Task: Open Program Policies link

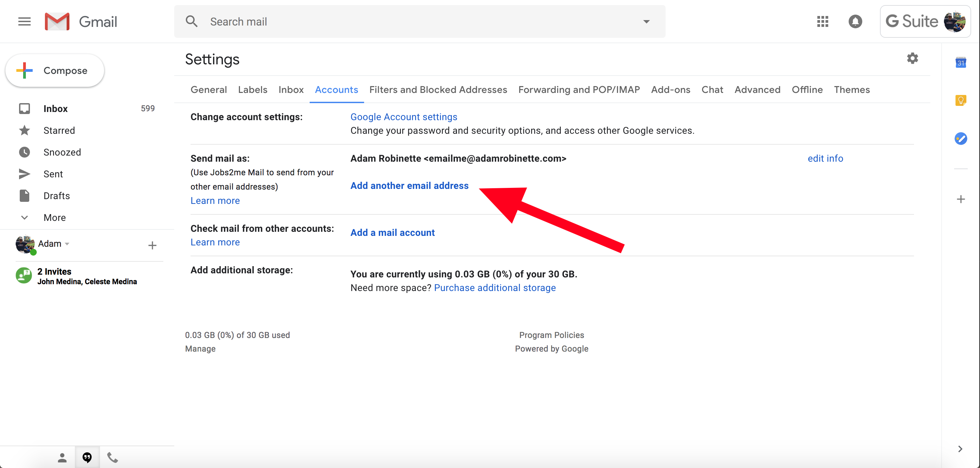Action: [551, 335]
